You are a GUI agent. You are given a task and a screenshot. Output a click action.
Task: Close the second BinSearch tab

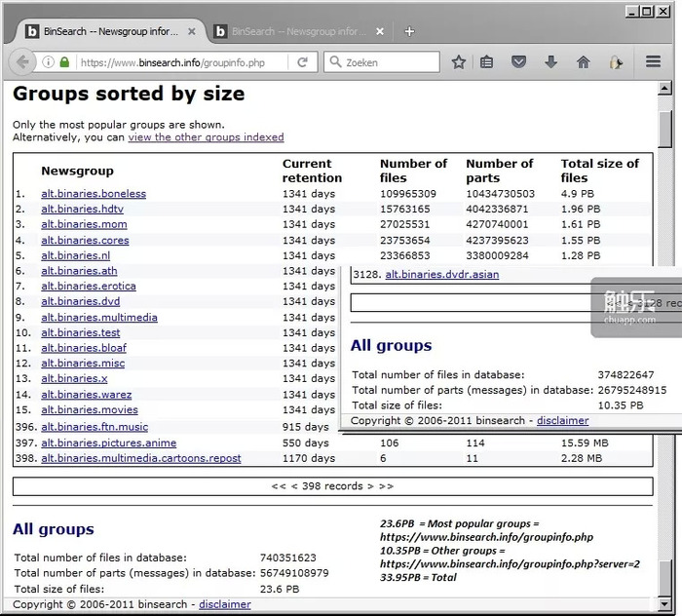coord(380,31)
